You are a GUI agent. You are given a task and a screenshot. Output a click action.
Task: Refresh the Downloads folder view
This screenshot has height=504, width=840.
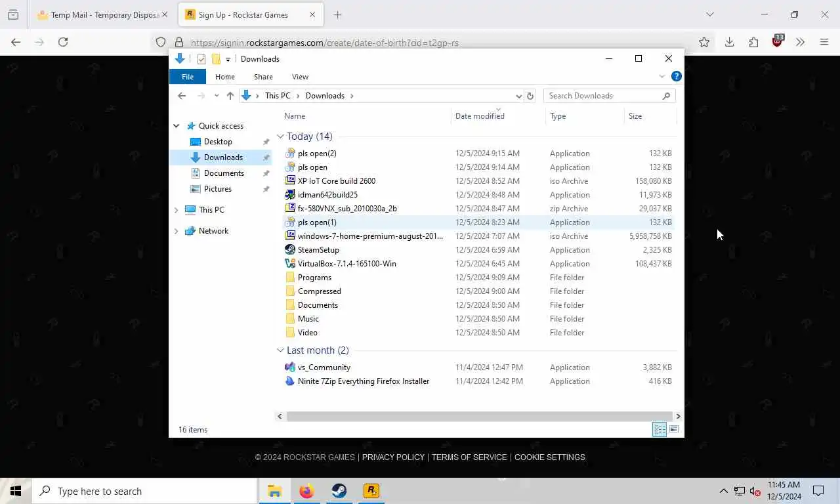tap(530, 96)
